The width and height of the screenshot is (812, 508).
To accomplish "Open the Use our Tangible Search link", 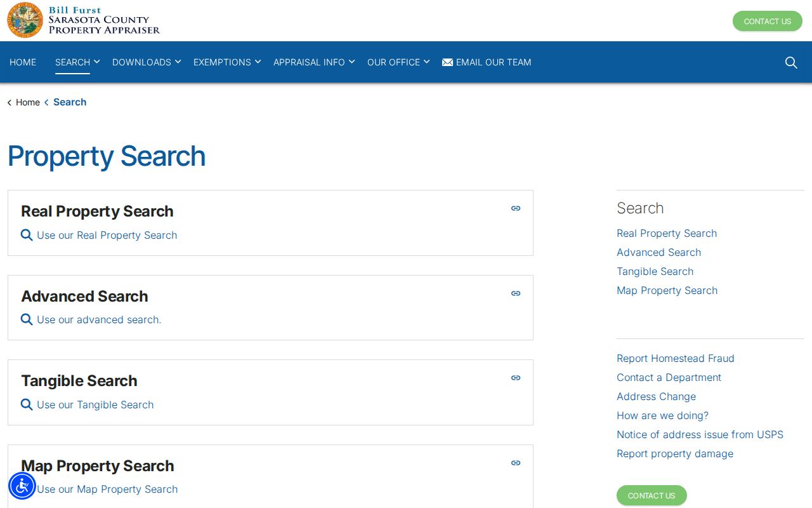I will click(95, 404).
